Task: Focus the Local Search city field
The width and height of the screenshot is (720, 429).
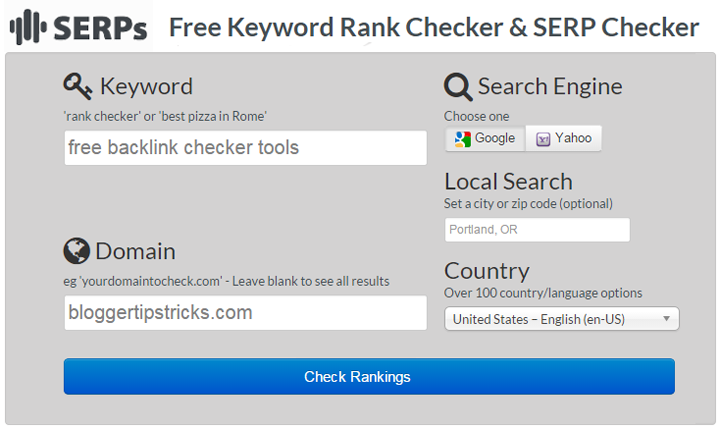Action: [537, 230]
